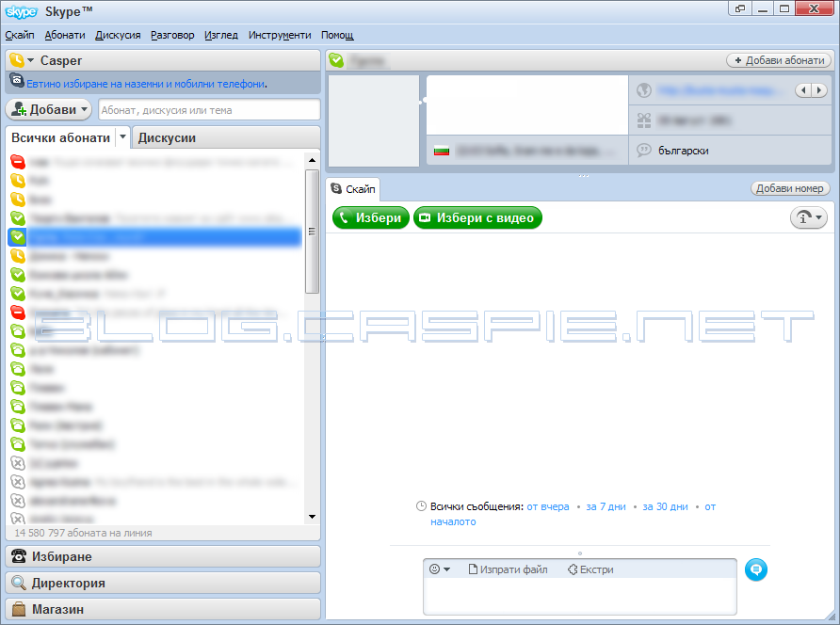The image size is (840, 625).
Task: Open the Помощ menu
Action: (337, 35)
